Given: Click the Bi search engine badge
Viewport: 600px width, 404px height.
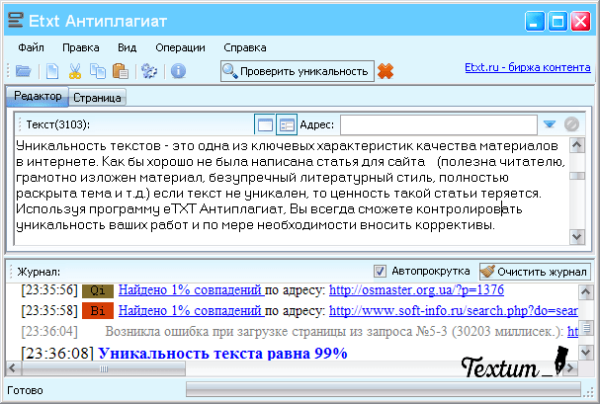Looking at the screenshot, I should 98,311.
